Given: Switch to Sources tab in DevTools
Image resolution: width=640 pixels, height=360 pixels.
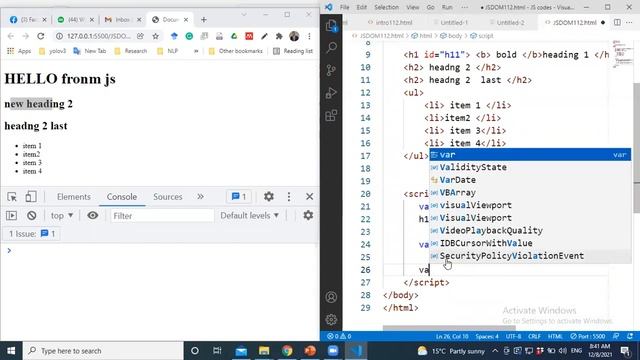Looking at the screenshot, I should (x=168, y=197).
